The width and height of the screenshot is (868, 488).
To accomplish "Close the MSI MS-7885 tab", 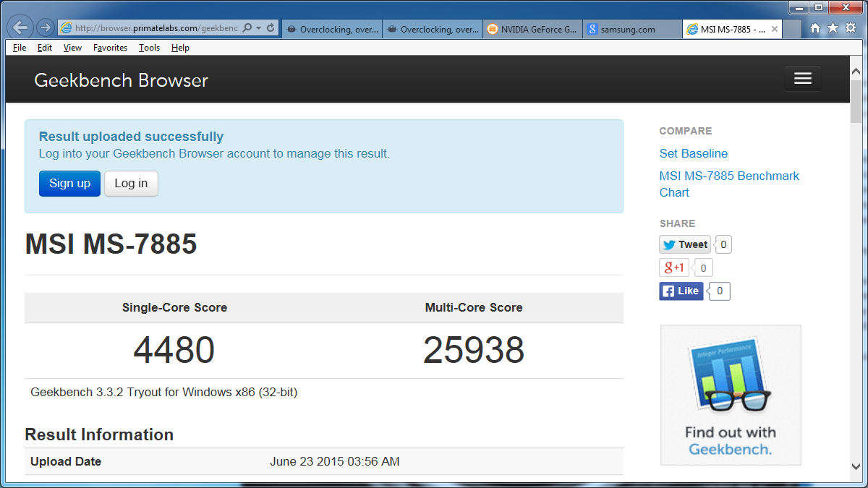I will [x=775, y=30].
